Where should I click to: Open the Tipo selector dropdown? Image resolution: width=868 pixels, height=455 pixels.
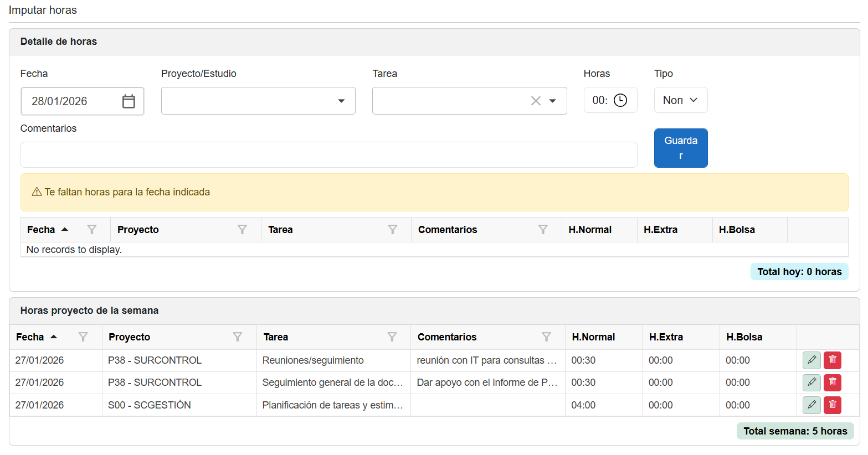680,100
